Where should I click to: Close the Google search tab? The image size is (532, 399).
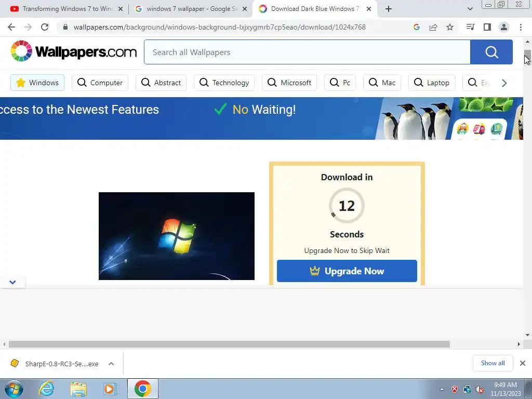[245, 9]
